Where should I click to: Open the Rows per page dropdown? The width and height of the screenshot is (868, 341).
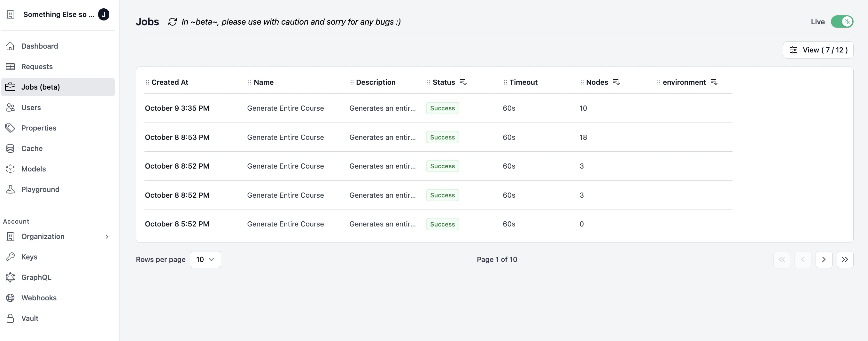(x=205, y=259)
